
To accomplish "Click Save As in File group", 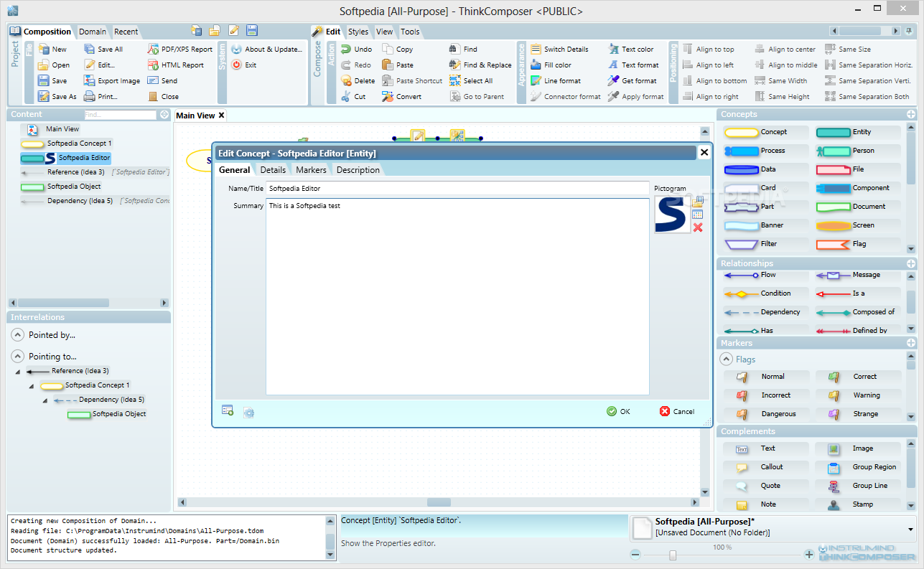I will point(57,97).
